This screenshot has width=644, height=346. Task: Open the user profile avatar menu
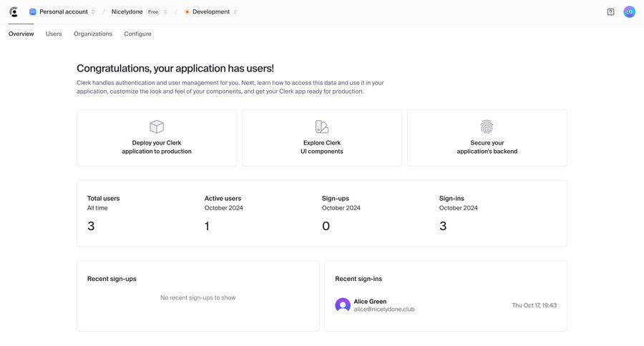pyautogui.click(x=629, y=12)
